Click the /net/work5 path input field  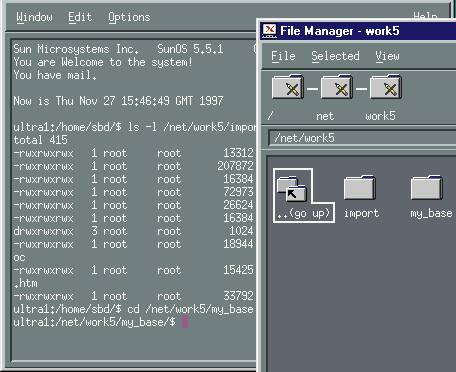[x=362, y=138]
